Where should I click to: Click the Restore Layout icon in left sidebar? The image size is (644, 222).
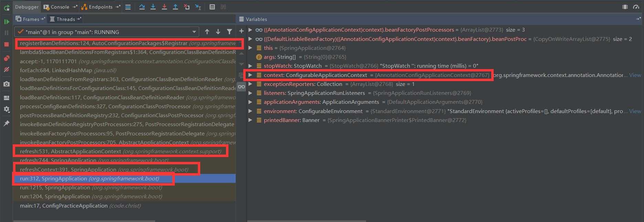click(x=7, y=98)
